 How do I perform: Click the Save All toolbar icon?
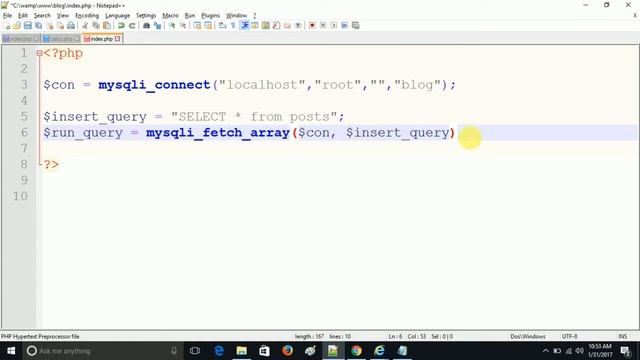pyautogui.click(x=38, y=26)
